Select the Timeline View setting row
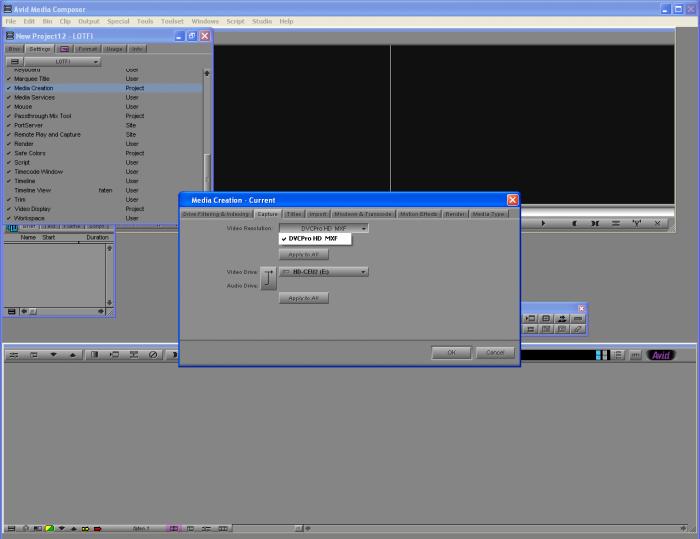Screen dimensions: 700x539 pos(104,190)
